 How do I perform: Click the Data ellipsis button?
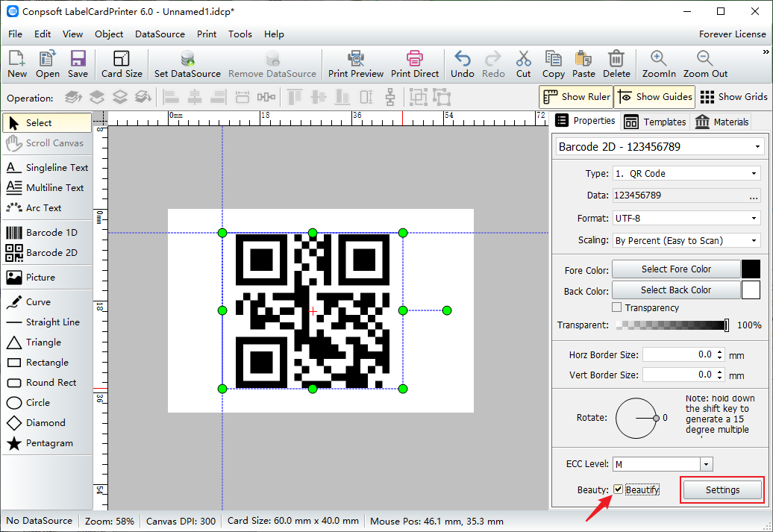[754, 195]
